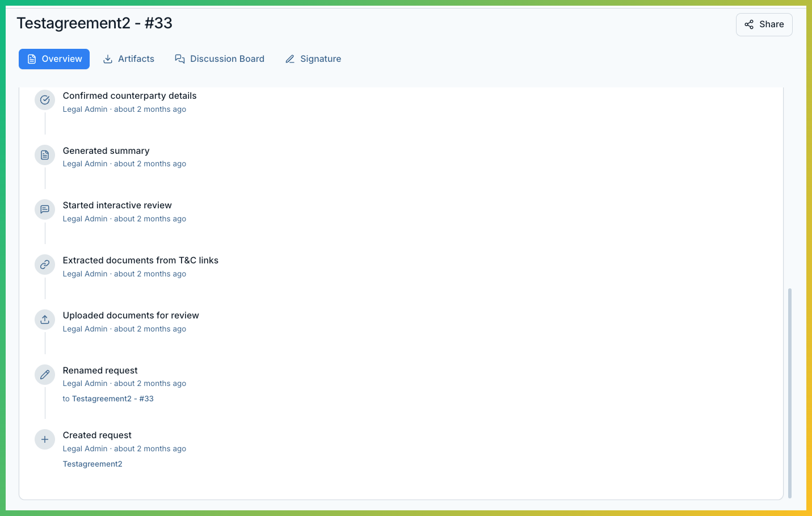
Task: Click the Signature pen icon
Action: [291, 58]
